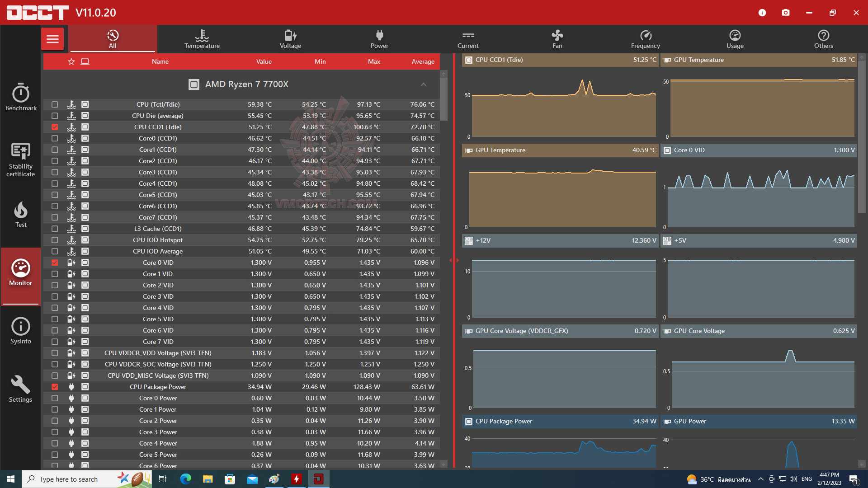The image size is (868, 488).
Task: Open the Settings wrench section
Action: tap(21, 389)
